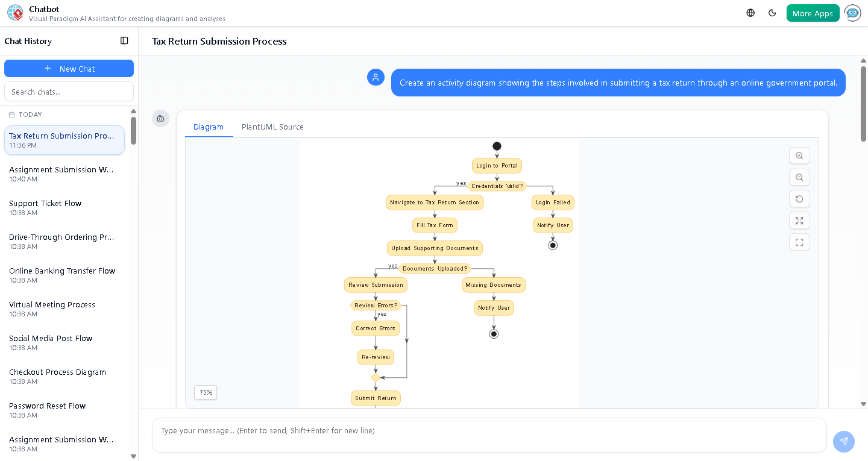
Task: Zoom in on the diagram canvas
Action: click(x=799, y=155)
